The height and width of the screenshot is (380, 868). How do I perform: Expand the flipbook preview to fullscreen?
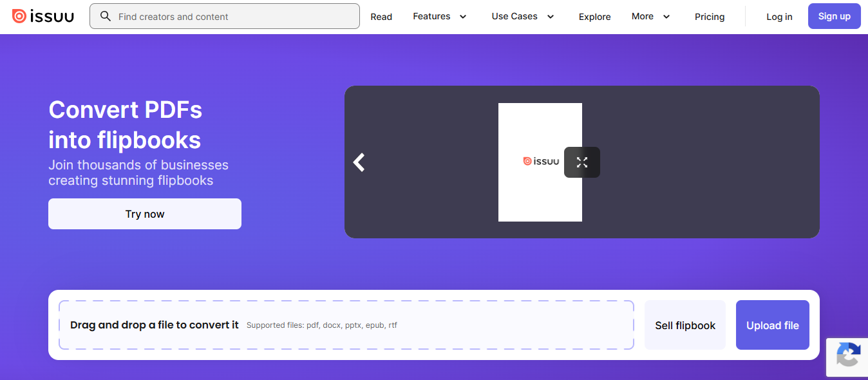tap(581, 162)
